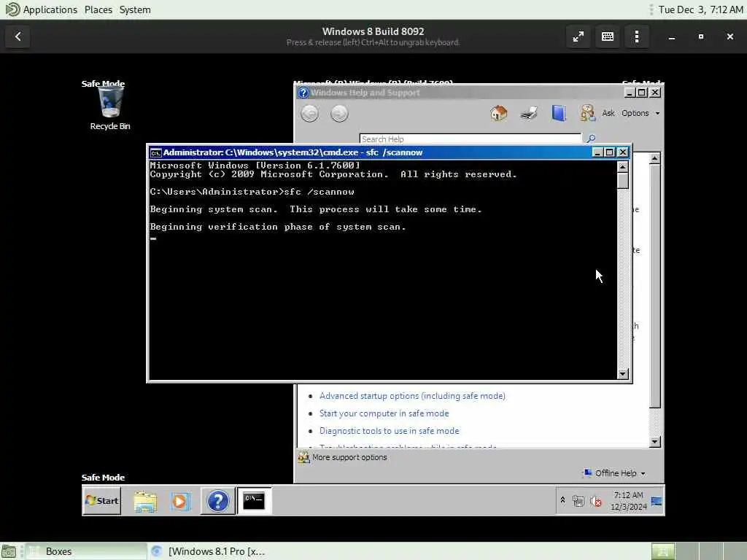Click the Help back arrow button
The image size is (747, 560).
coord(309,113)
